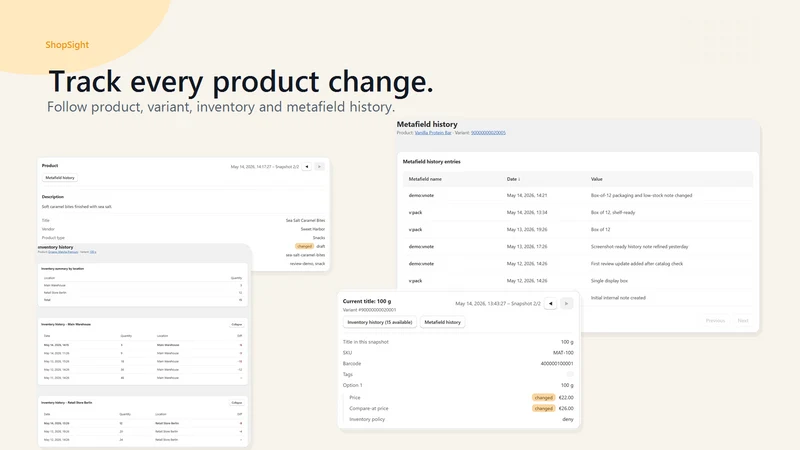Go to next snapshot in Product panel
The width and height of the screenshot is (800, 450).
(x=319, y=166)
